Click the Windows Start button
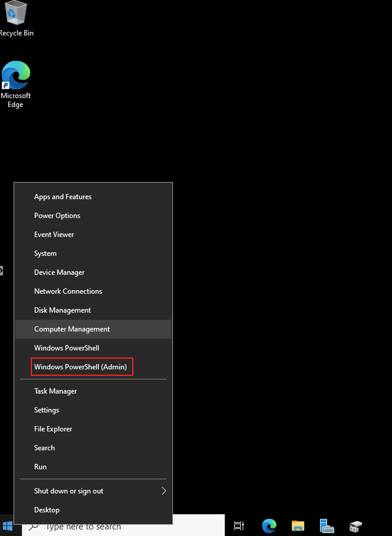This screenshot has width=392, height=536. click(x=7, y=526)
